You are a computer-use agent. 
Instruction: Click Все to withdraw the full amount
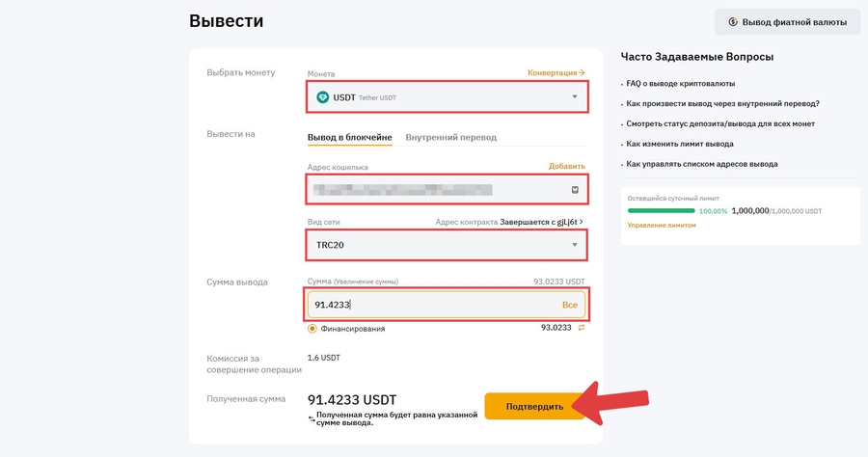[x=569, y=305]
